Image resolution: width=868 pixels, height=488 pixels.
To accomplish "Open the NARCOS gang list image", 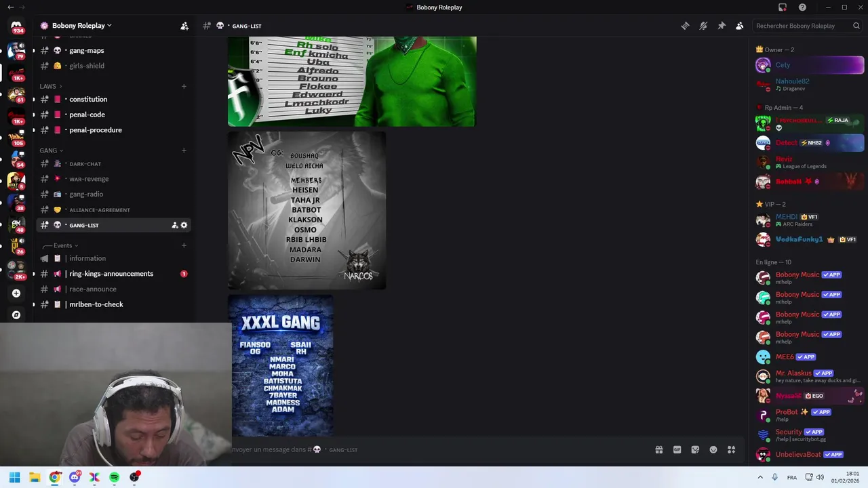I will pos(307,211).
